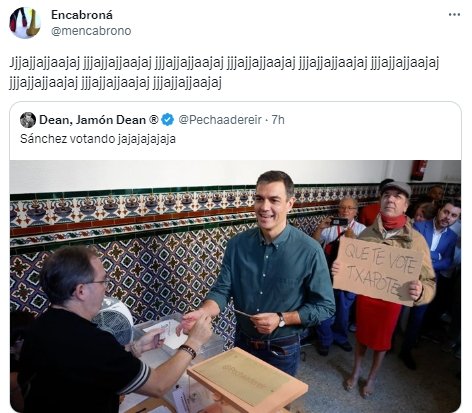Click the Encabroná display name
Viewport: 472px width, 413px height.
pyautogui.click(x=82, y=15)
